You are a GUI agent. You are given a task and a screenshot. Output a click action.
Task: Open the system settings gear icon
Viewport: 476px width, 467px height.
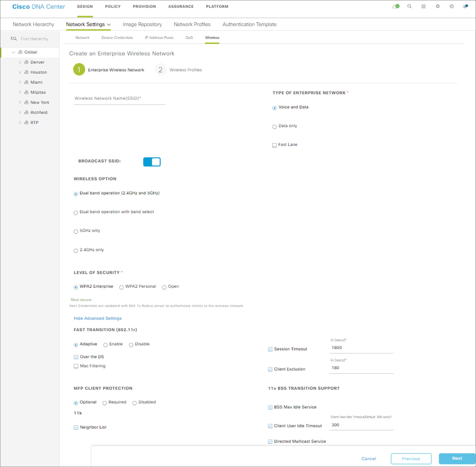point(437,6)
